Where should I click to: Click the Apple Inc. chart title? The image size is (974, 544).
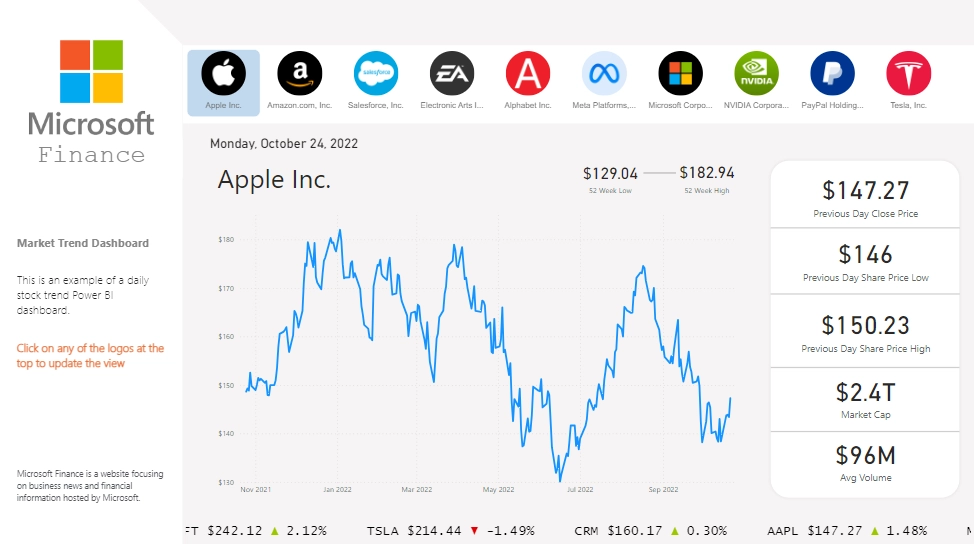[274, 180]
